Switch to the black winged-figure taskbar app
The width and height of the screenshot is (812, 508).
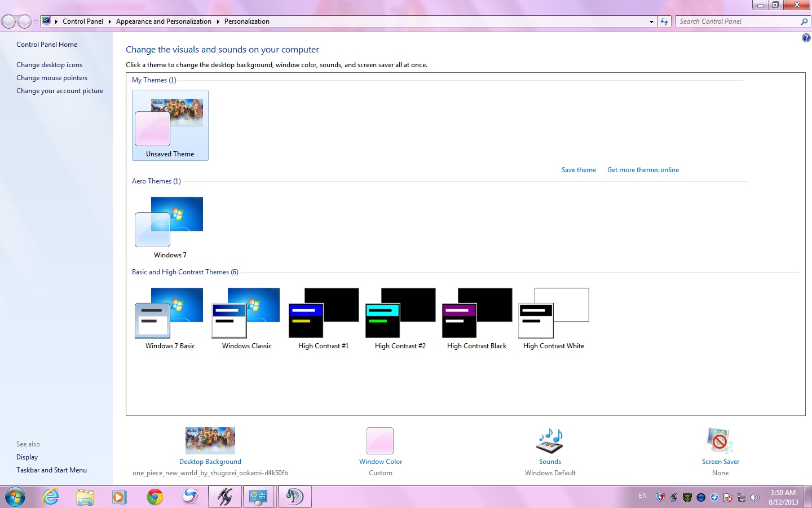[225, 497]
